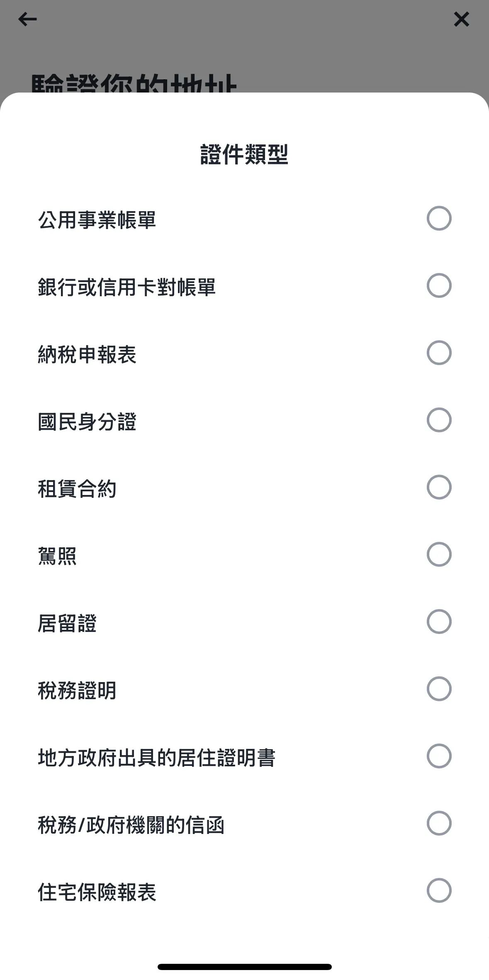The height and width of the screenshot is (980, 489).
Task: Select the 租賃合約 radio button
Action: pos(439,487)
